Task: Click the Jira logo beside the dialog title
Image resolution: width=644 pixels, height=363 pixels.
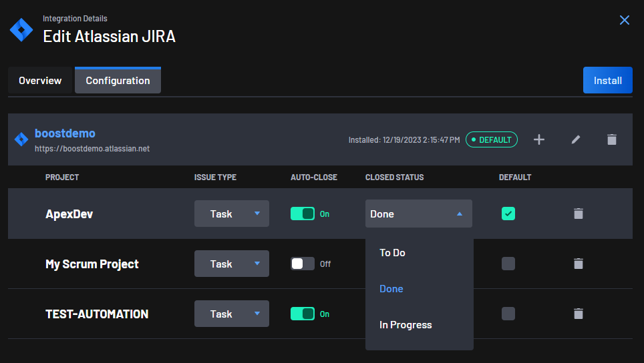Action: pos(21,29)
